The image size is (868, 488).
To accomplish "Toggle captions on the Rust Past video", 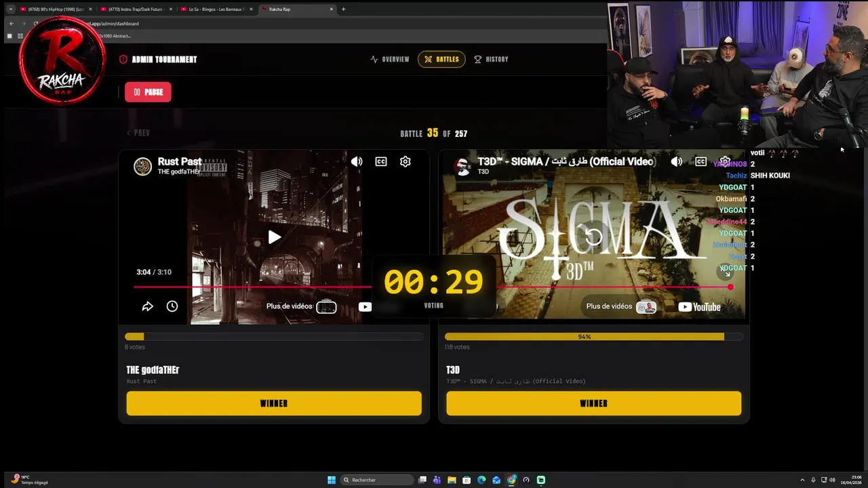I will click(381, 161).
